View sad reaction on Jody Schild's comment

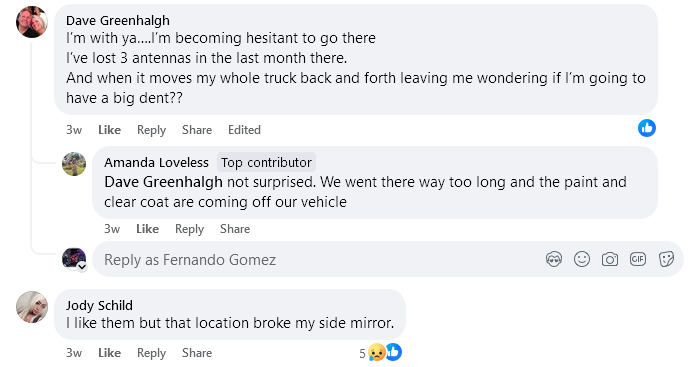[x=377, y=353]
